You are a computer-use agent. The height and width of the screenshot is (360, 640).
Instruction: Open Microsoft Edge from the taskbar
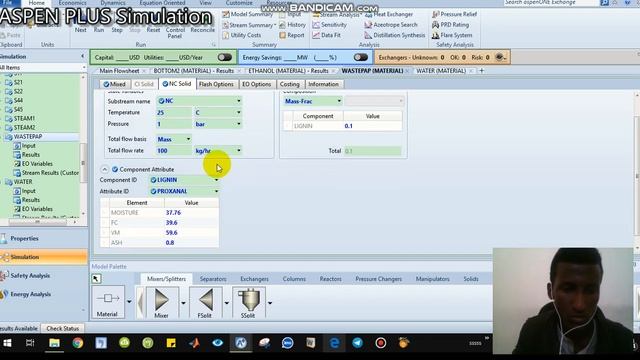tap(334, 343)
